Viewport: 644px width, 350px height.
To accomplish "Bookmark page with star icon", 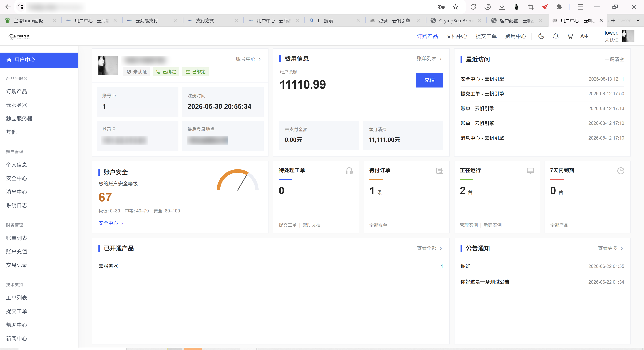I will (455, 7).
